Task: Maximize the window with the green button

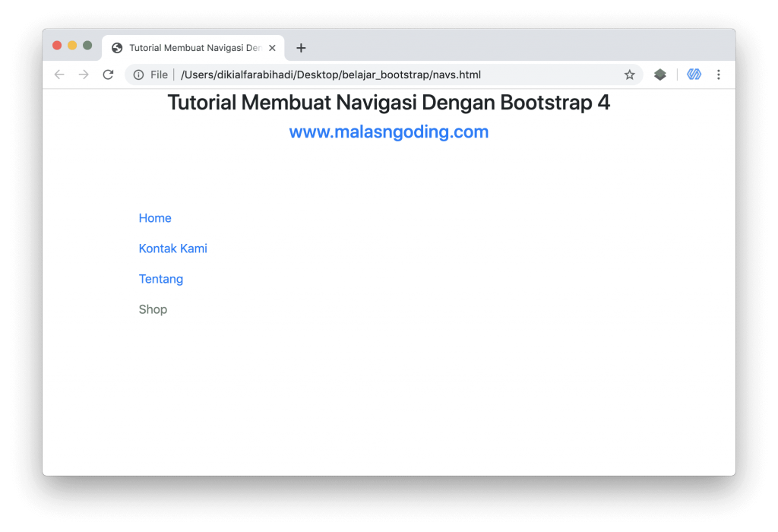Action: pos(87,46)
